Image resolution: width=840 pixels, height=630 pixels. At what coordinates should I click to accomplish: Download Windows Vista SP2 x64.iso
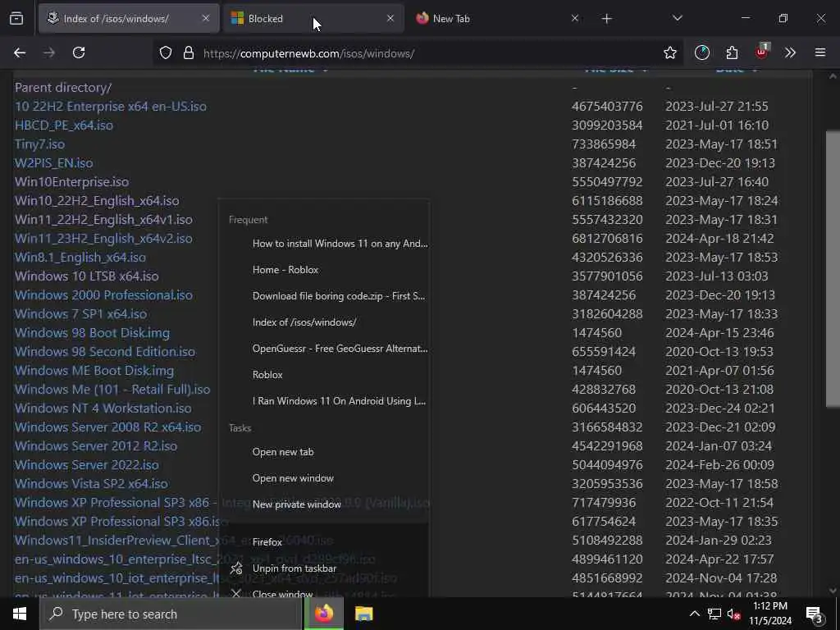point(91,483)
